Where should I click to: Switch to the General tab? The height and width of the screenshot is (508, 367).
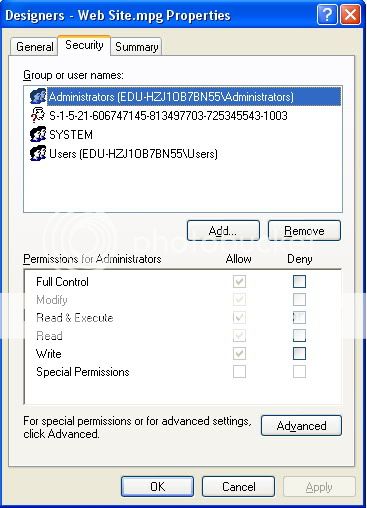[x=34, y=47]
